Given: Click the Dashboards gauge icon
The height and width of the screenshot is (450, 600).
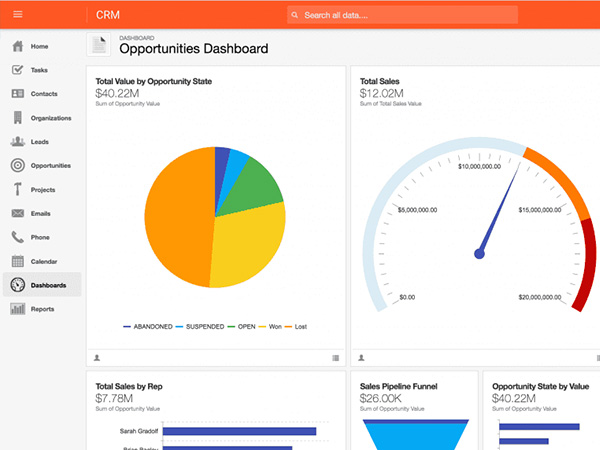Looking at the screenshot, I should 18,285.
